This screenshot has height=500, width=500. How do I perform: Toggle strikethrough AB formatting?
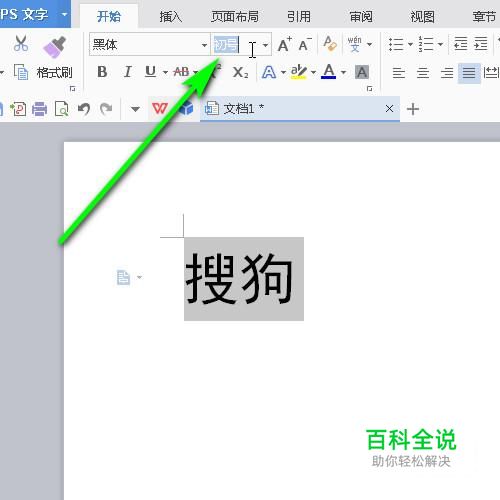[181, 72]
